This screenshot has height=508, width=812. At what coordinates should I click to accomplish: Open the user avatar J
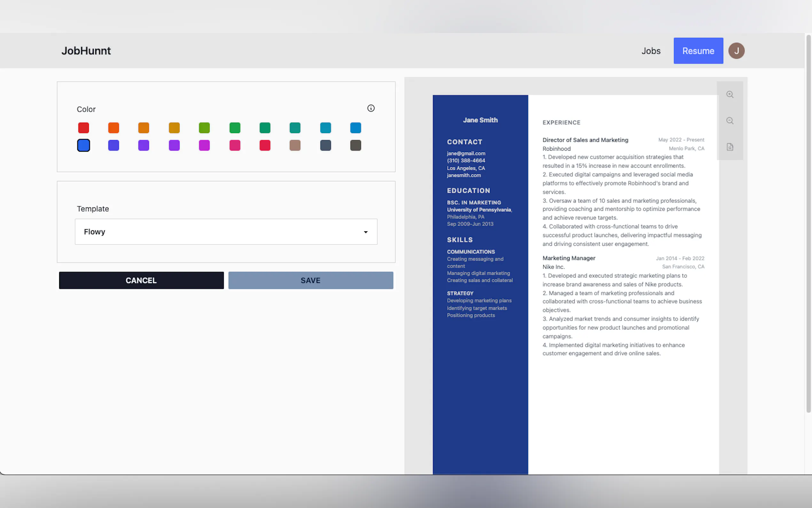click(736, 51)
